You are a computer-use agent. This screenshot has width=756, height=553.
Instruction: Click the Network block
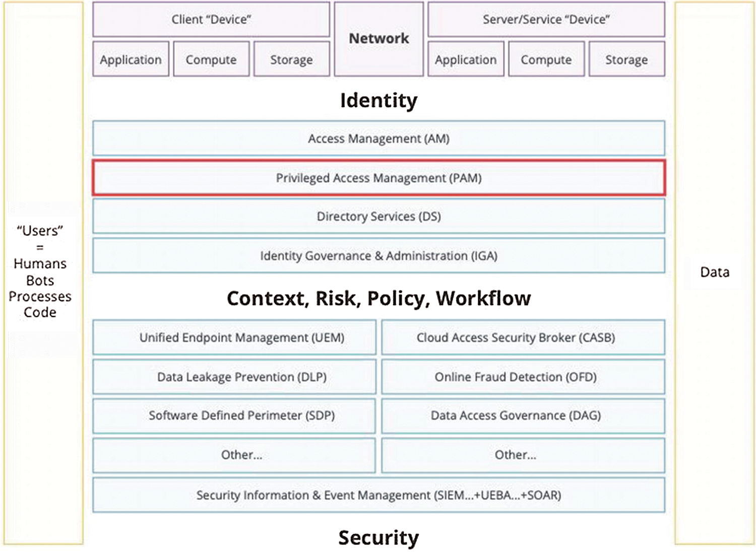(379, 38)
